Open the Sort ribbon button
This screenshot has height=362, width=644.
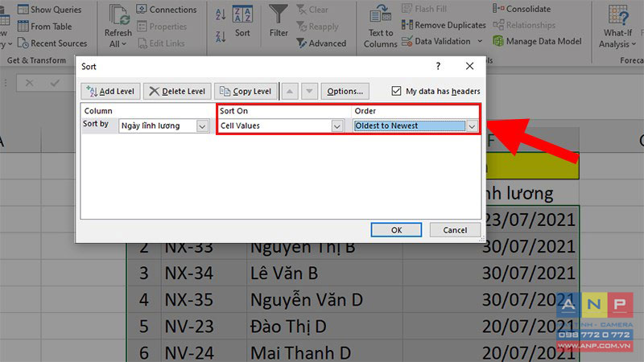(242, 21)
